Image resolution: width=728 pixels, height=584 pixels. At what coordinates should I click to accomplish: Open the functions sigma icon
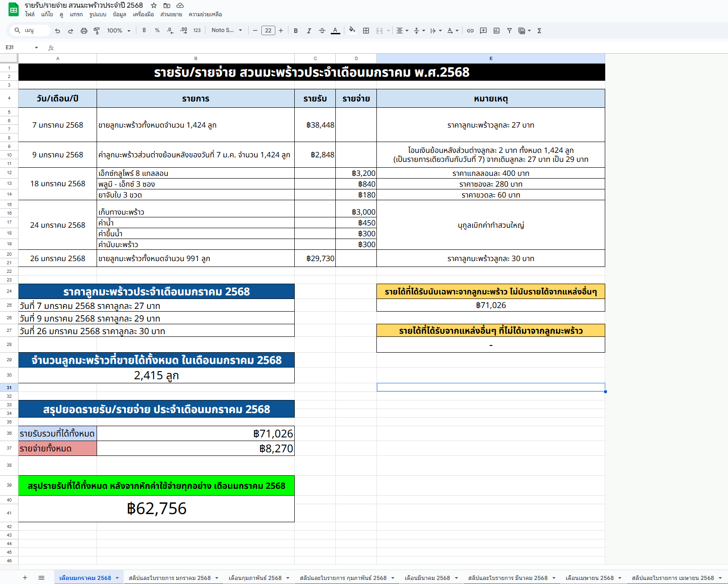coord(539,31)
